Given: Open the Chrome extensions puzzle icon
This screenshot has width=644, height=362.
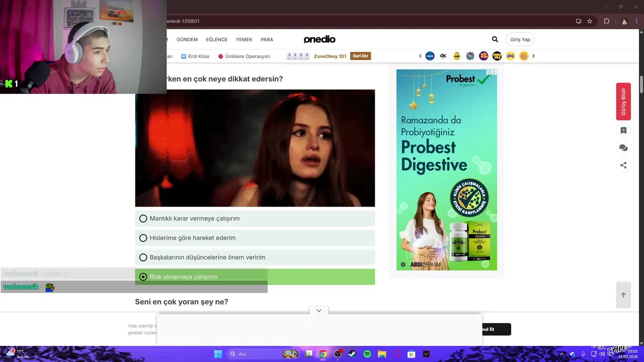Looking at the screenshot, I should pos(606,21).
